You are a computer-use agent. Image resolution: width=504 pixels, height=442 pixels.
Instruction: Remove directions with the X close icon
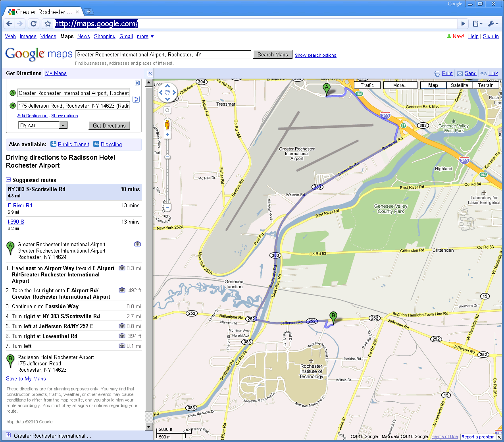(137, 83)
